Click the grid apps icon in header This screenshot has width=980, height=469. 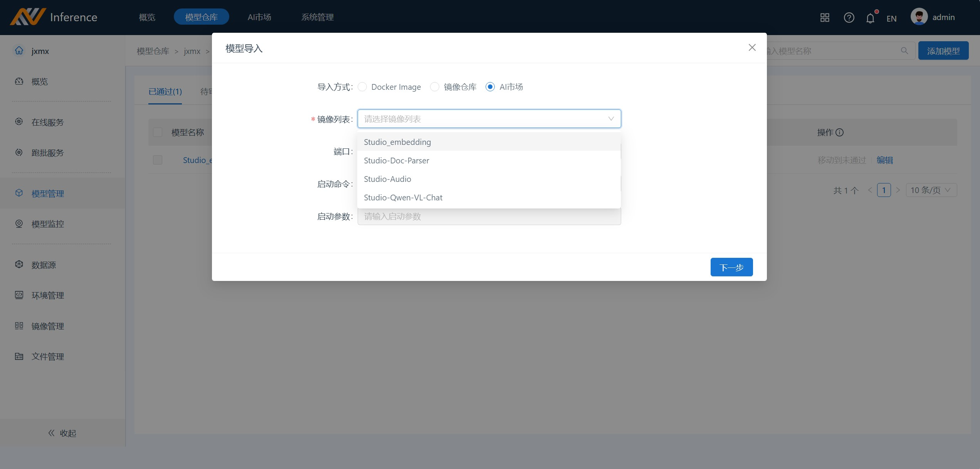click(x=825, y=18)
